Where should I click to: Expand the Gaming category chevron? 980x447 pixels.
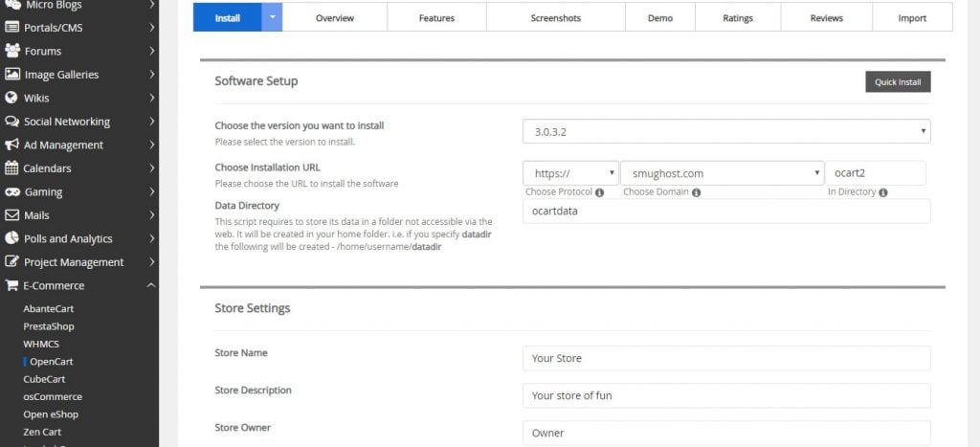152,192
